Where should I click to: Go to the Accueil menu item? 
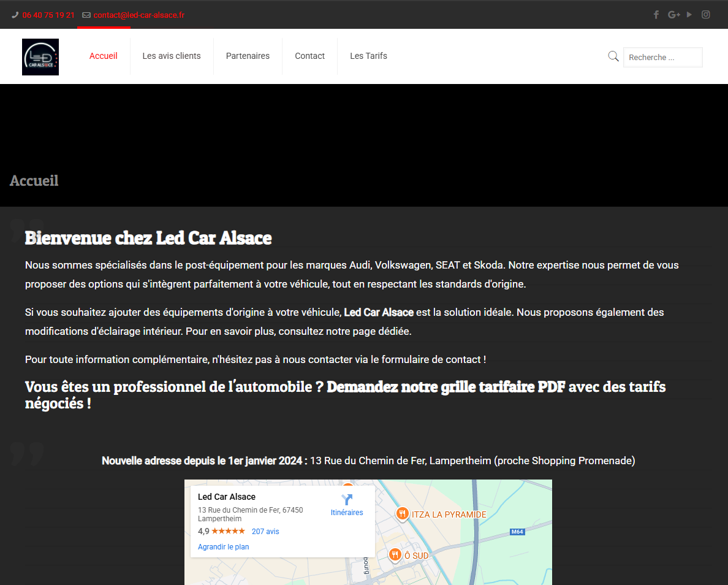pyautogui.click(x=104, y=56)
